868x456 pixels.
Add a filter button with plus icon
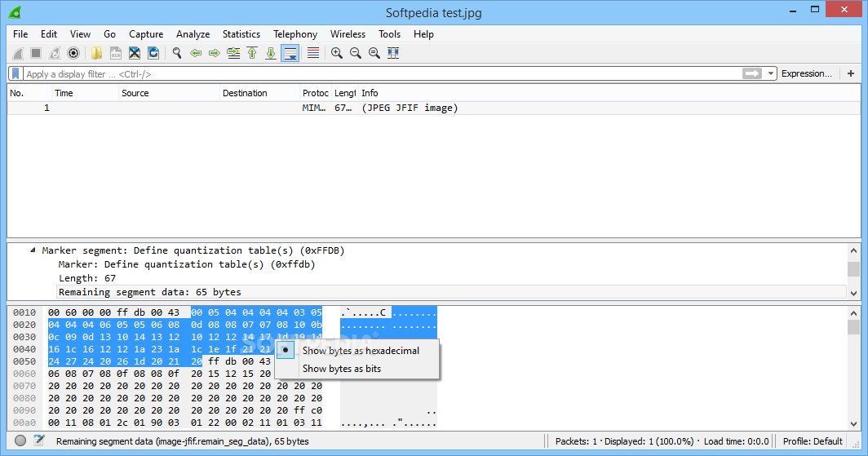pos(851,73)
